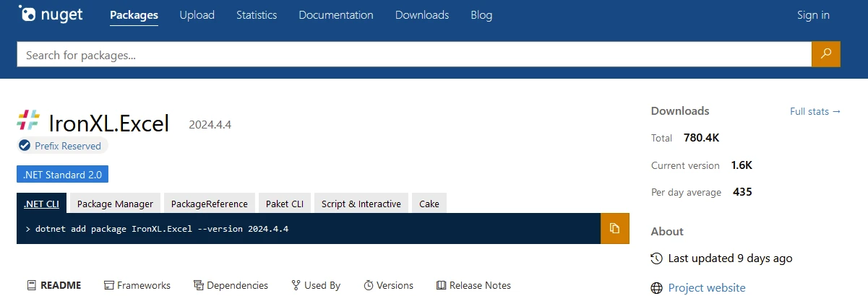
Task: Switch to the Package Manager tab
Action: pos(115,204)
